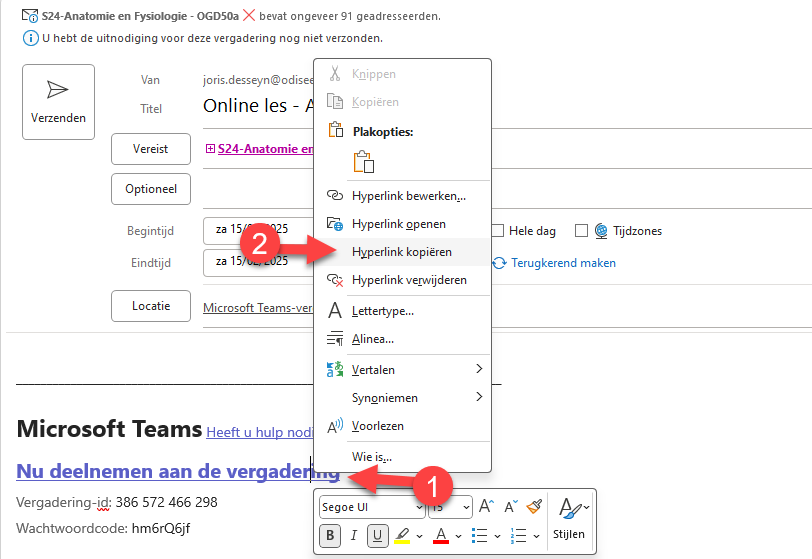Viewport: 812px width, 559px height.
Task: Click the Vergadering-id number 386 572 466 298
Action: click(x=166, y=502)
